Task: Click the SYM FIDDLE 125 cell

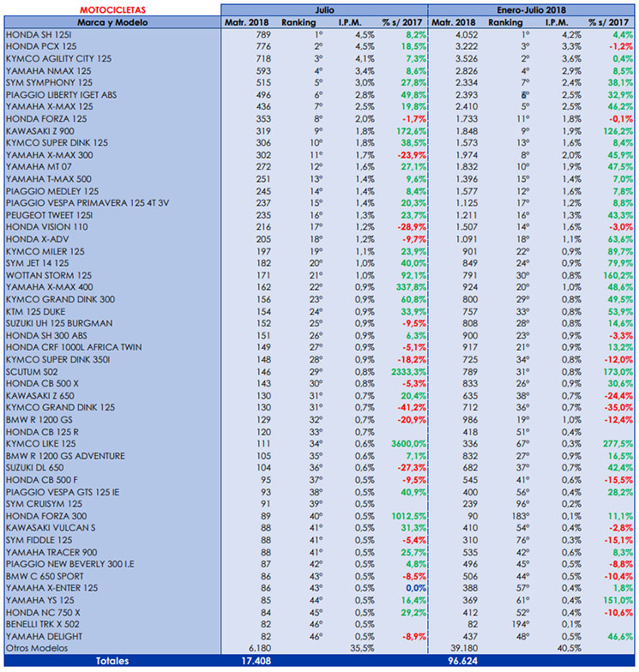Action: (x=39, y=540)
